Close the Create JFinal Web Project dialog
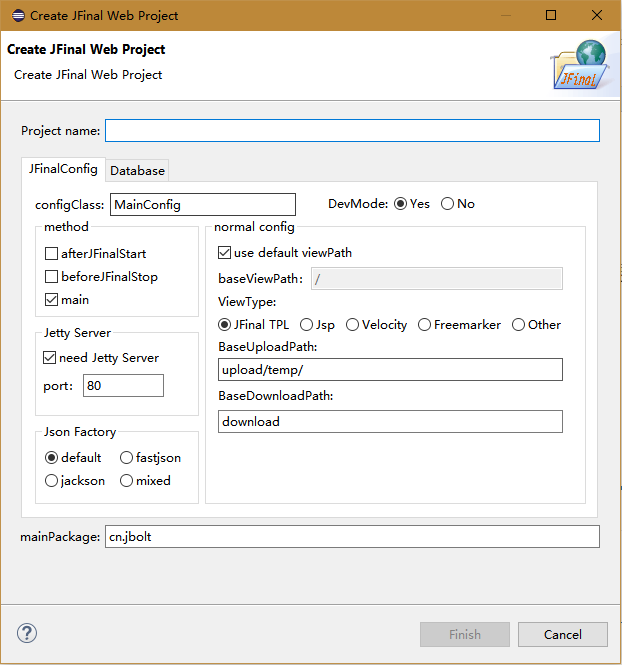 click(597, 15)
